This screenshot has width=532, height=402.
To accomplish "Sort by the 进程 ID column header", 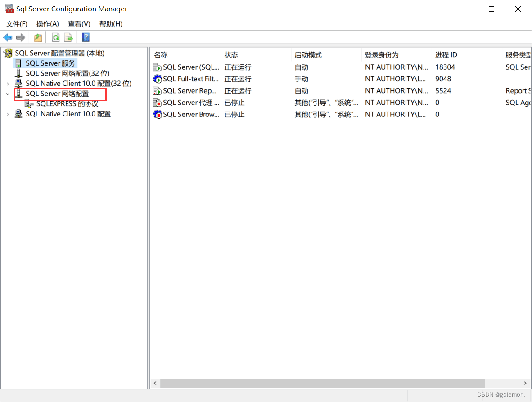I will point(467,55).
